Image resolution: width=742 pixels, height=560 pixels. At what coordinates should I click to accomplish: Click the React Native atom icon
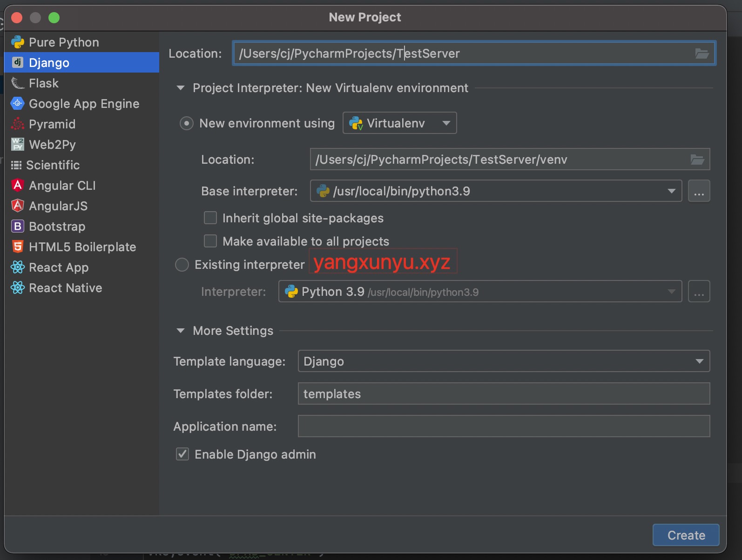click(18, 287)
